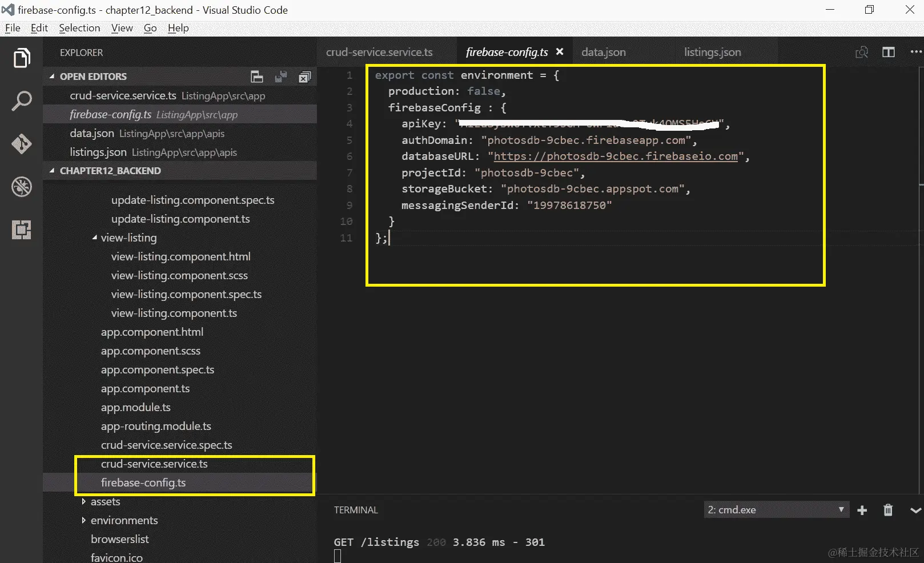Click the 'production: false,' code line
The width and height of the screenshot is (924, 563).
[x=447, y=91]
